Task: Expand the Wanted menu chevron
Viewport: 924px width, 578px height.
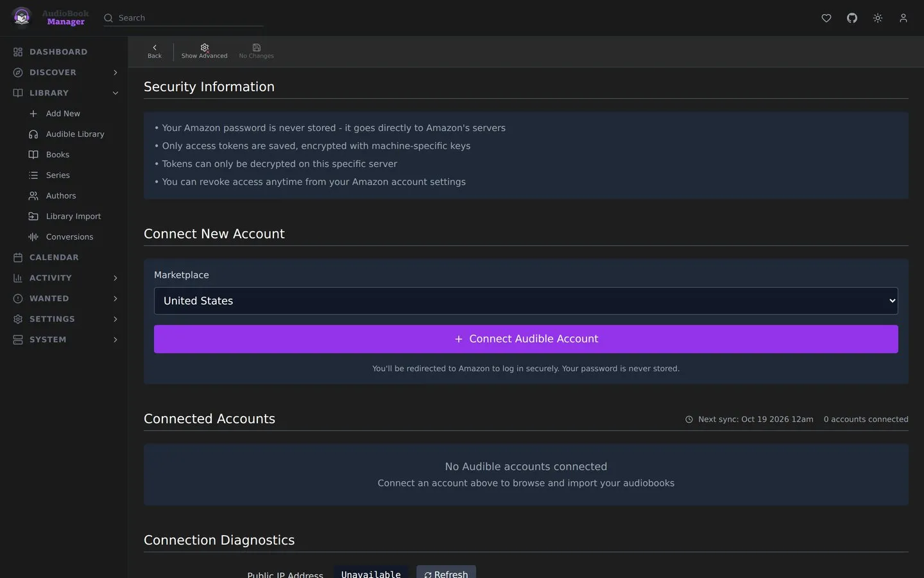Action: [116, 299]
